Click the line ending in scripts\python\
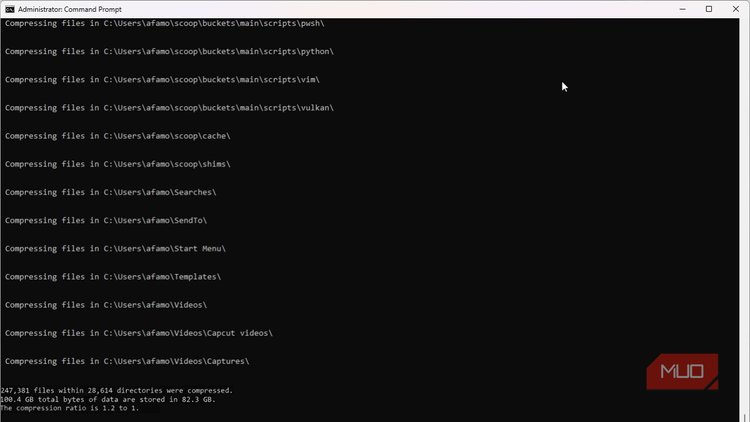Screen dimensions: 750x422 (x=169, y=52)
